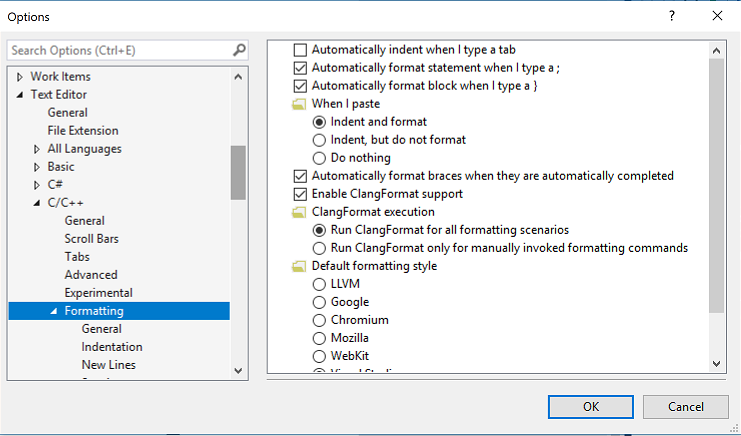The image size is (741, 436).
Task: Click the Cancel button
Action: (685, 407)
